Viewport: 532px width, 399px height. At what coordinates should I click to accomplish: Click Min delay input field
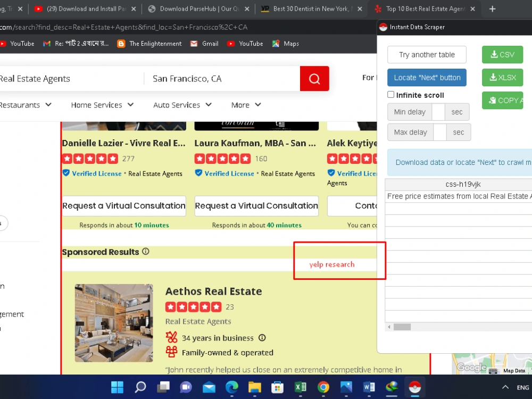[x=438, y=112]
